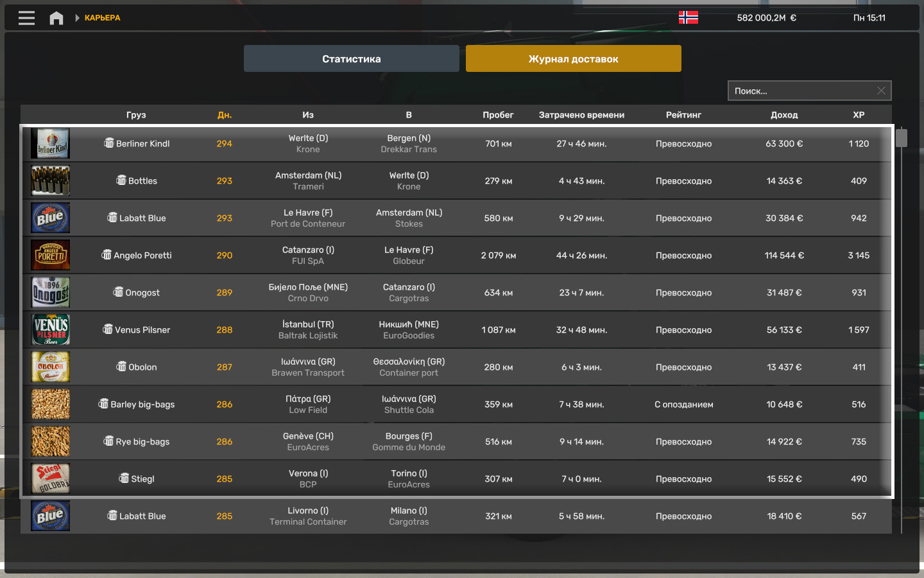Select the 114 544 € income cell
Image resolution: width=924 pixels, height=578 pixels.
click(x=784, y=256)
